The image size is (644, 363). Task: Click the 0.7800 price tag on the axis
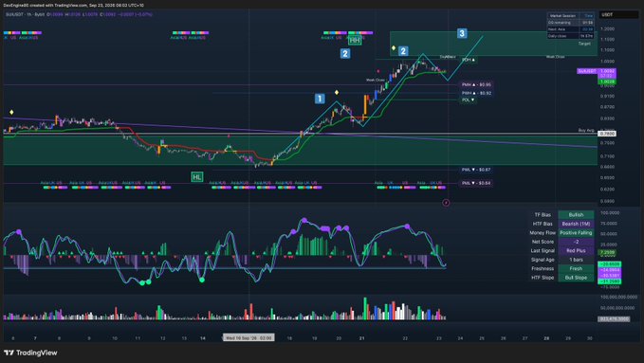click(x=607, y=134)
